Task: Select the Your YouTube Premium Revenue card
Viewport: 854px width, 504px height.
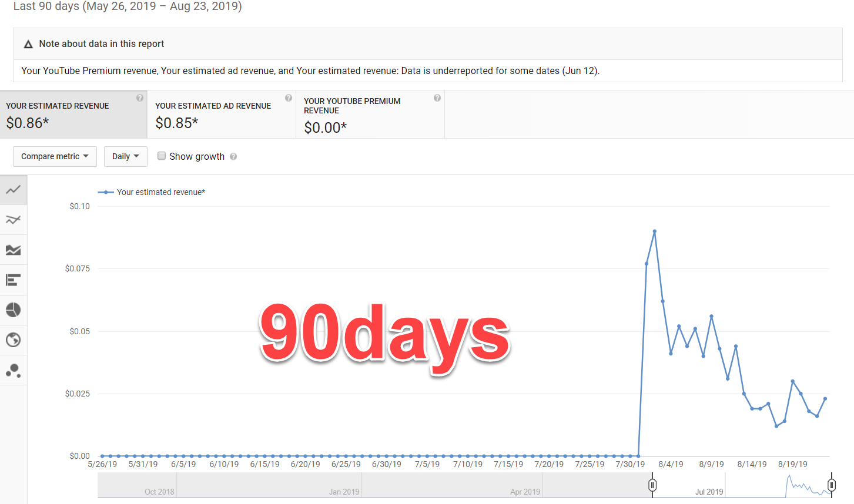Action: coord(370,115)
